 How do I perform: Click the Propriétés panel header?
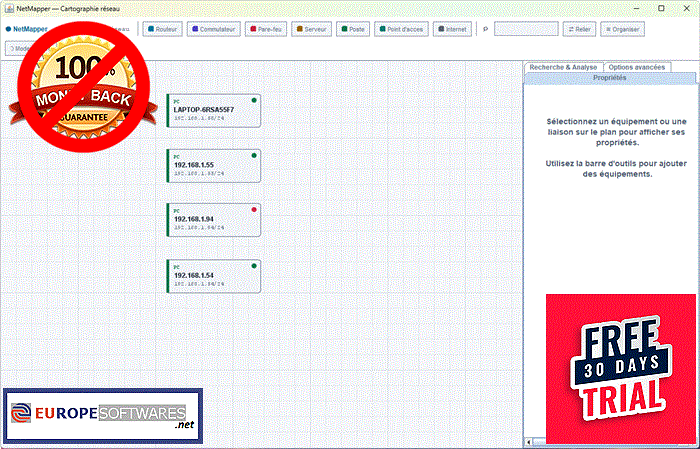click(x=610, y=78)
